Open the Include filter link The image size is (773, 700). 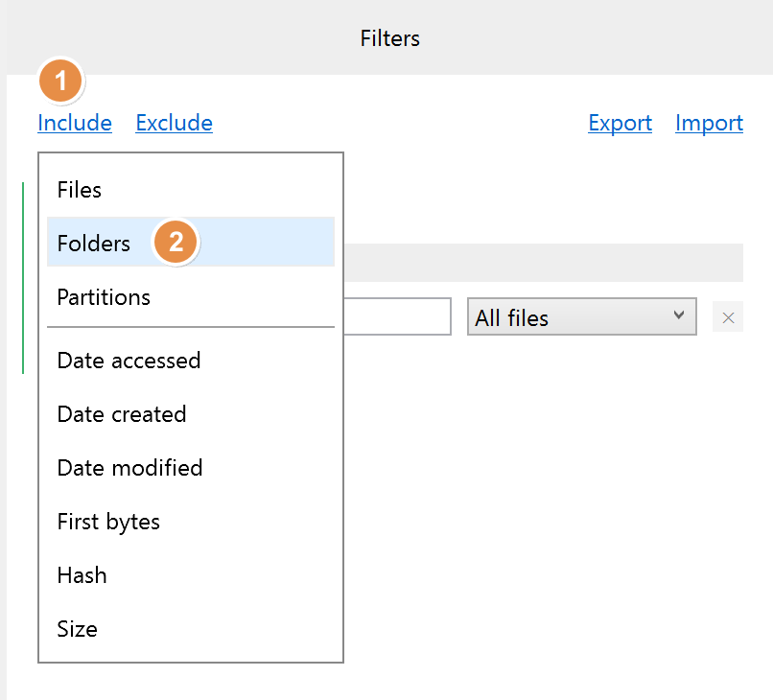[x=75, y=123]
